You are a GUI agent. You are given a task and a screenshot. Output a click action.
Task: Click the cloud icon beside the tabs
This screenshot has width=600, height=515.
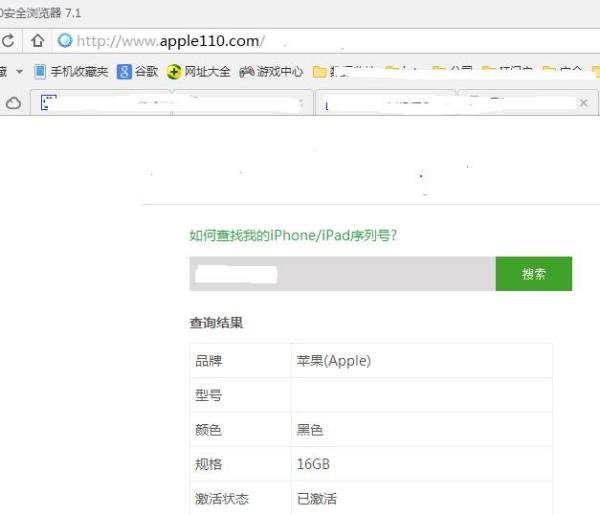[x=13, y=103]
